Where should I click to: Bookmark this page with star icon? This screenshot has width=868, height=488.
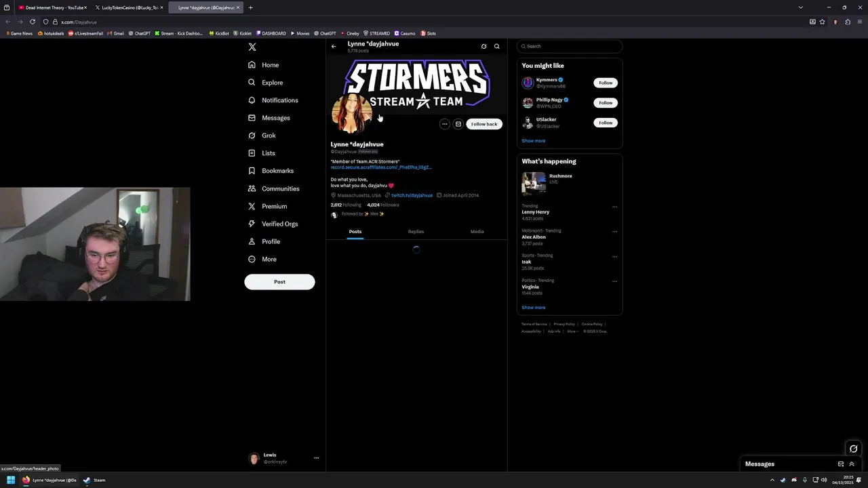coord(823,22)
